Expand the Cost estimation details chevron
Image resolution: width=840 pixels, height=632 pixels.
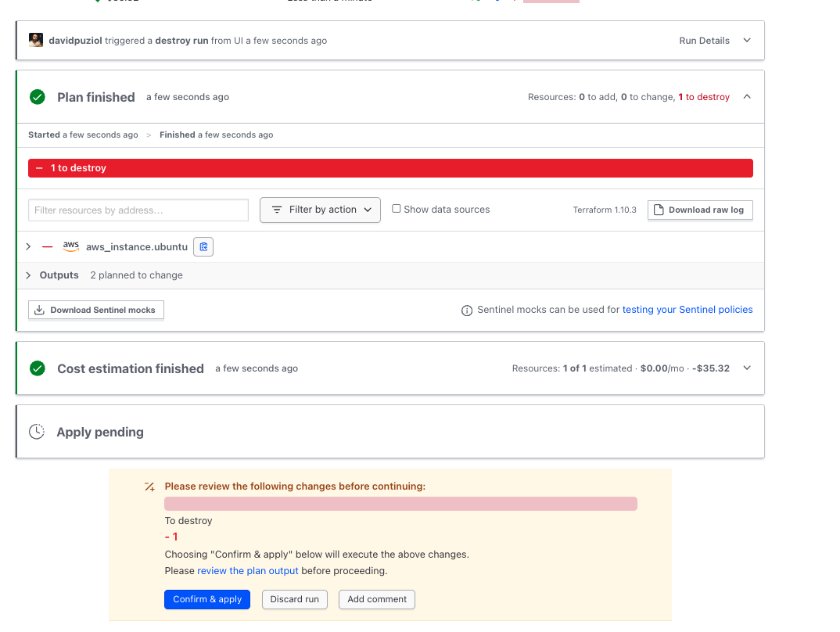pyautogui.click(x=747, y=368)
